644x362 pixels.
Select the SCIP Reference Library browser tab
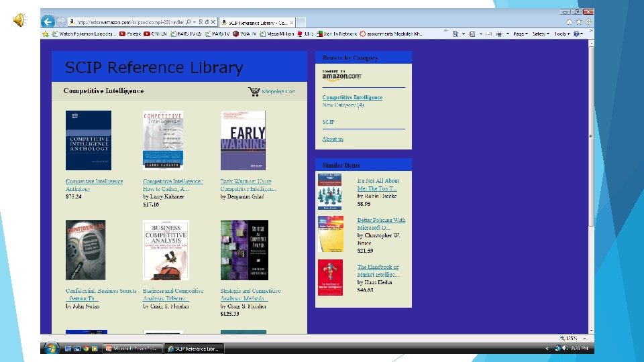(x=257, y=23)
